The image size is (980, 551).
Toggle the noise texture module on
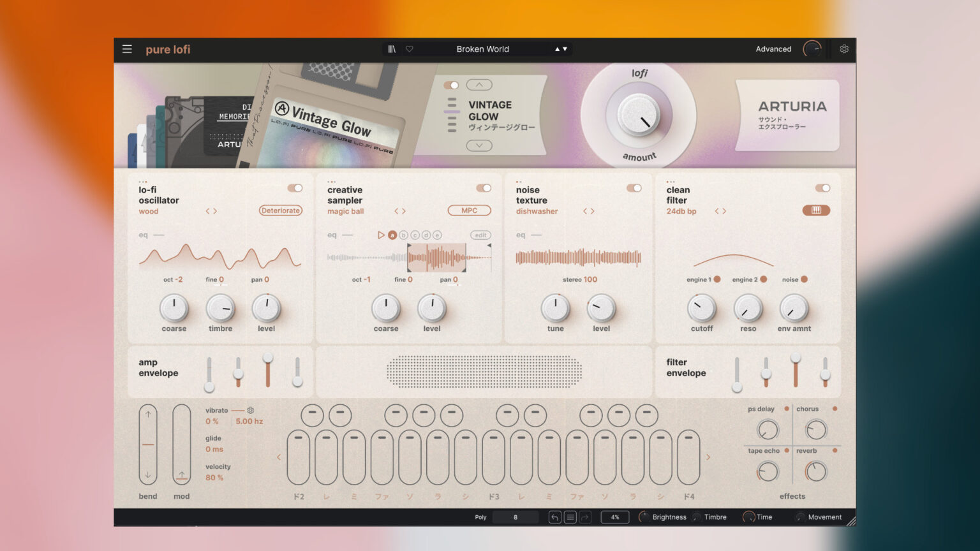(634, 187)
